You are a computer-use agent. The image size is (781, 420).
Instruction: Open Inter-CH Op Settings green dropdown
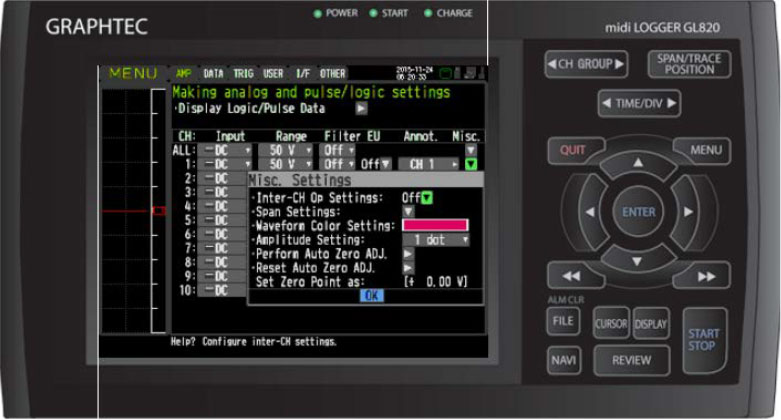click(427, 198)
